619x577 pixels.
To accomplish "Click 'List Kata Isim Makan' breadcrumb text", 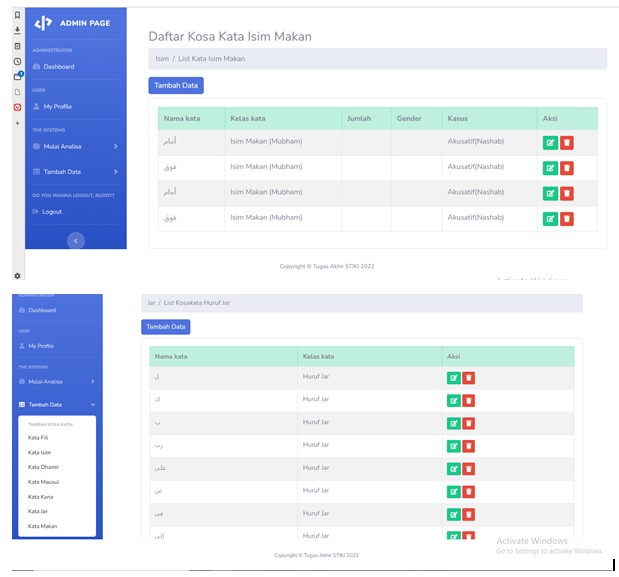I will [x=212, y=59].
